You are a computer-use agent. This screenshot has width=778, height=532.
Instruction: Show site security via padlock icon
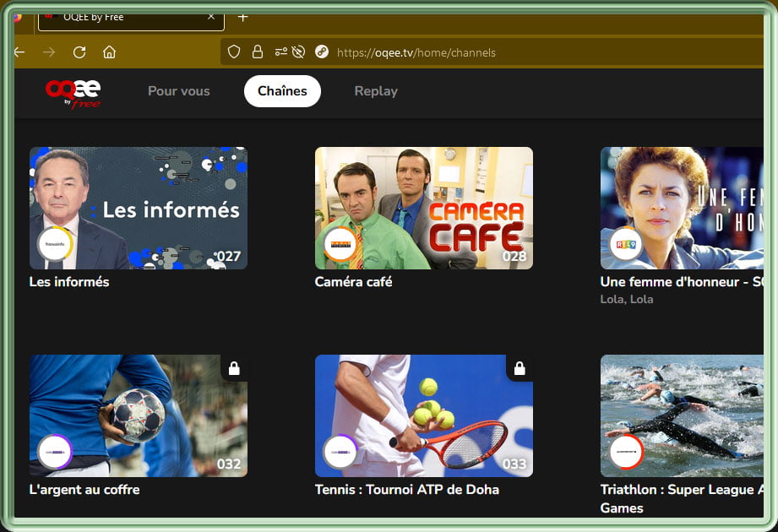[257, 52]
